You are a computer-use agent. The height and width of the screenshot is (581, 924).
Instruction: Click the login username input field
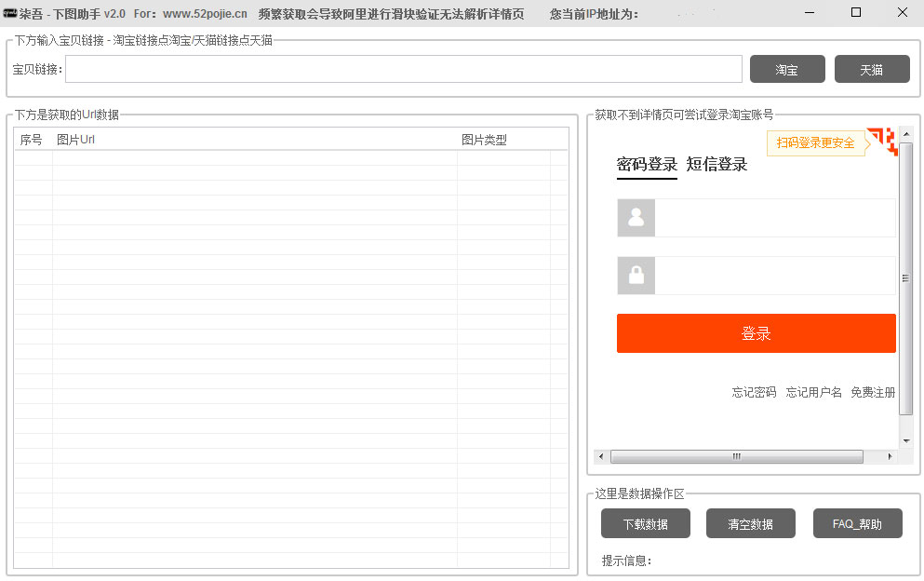774,218
